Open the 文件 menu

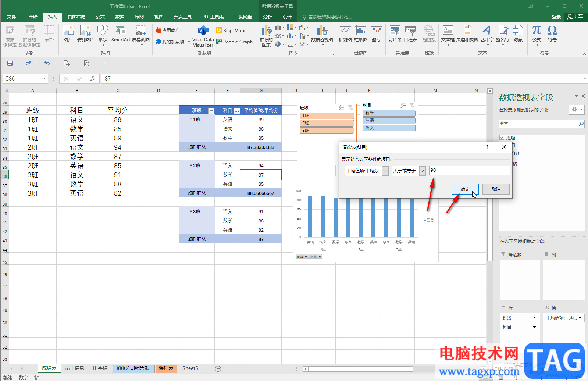[11, 17]
